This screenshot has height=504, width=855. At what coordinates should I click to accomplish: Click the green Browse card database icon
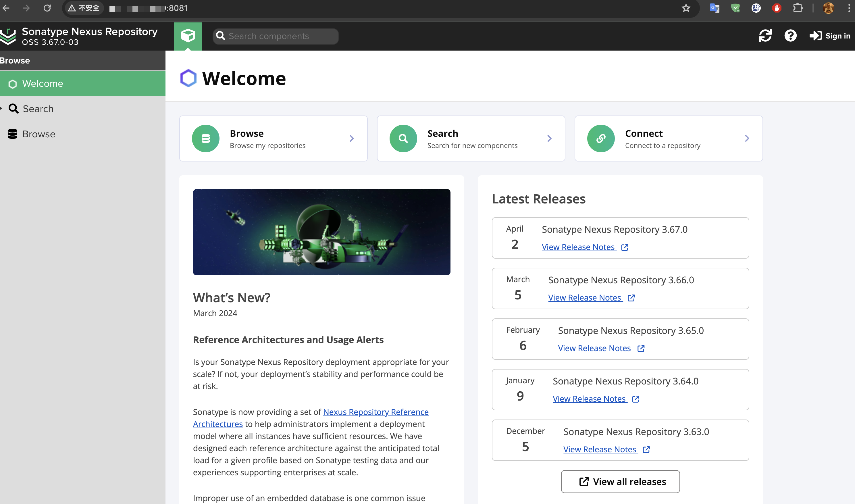pos(206,138)
